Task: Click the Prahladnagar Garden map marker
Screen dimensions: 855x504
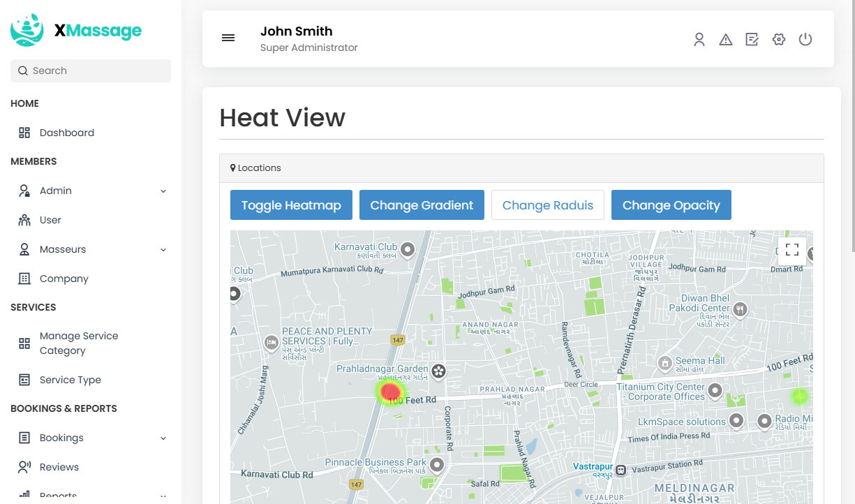Action: (438, 371)
